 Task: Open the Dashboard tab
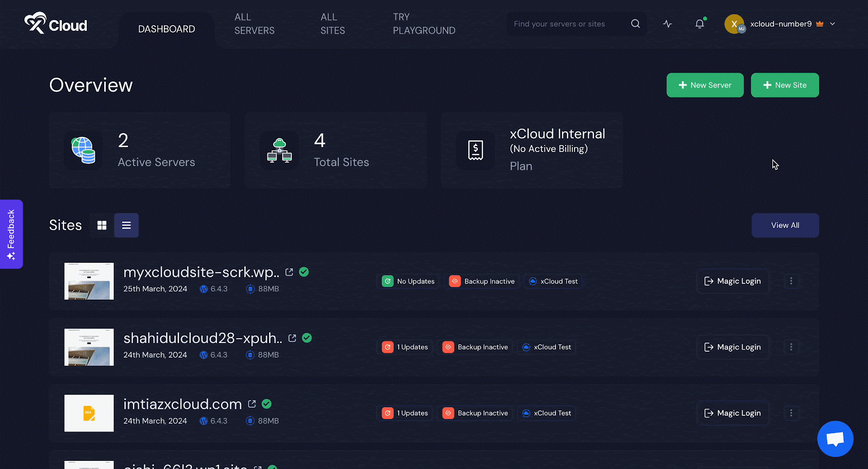tap(167, 29)
